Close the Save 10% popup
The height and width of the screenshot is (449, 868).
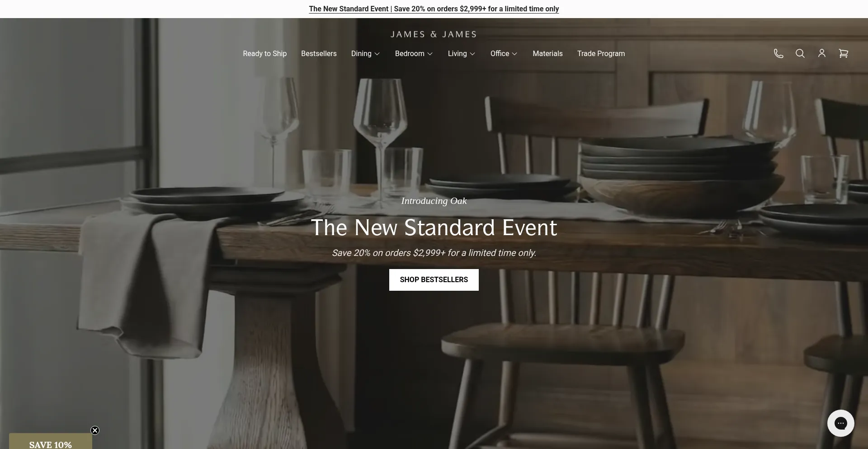[95, 430]
